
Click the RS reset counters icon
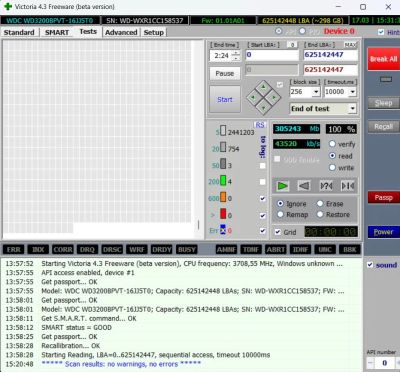coord(260,125)
